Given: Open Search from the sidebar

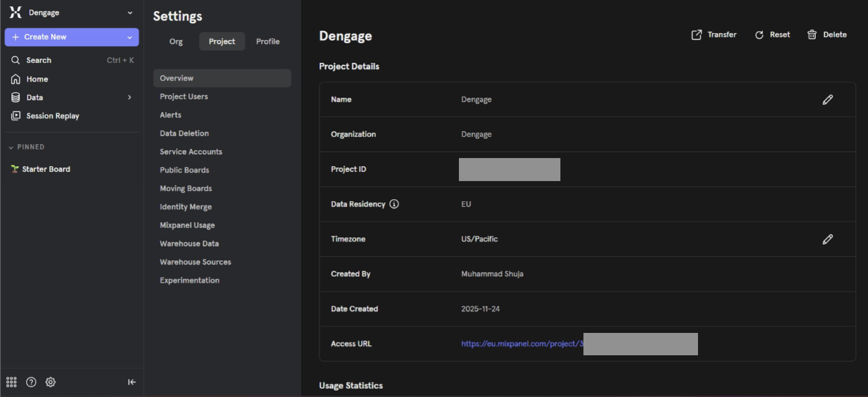Looking at the screenshot, I should (72, 60).
